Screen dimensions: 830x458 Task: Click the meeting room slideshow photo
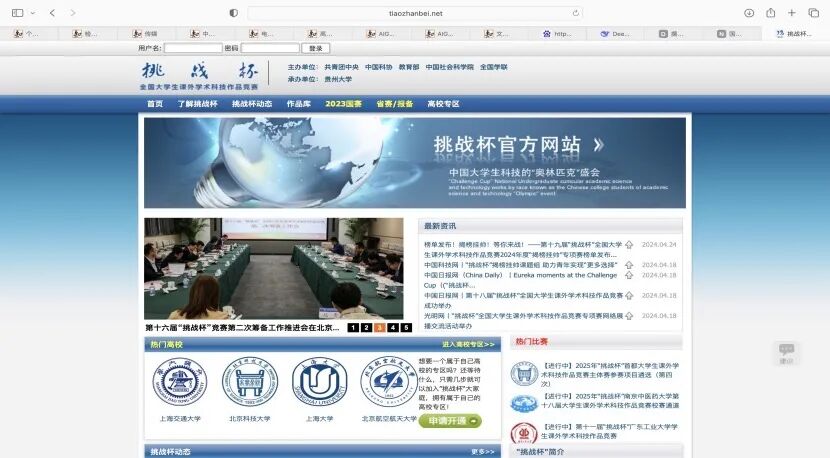[274, 268]
